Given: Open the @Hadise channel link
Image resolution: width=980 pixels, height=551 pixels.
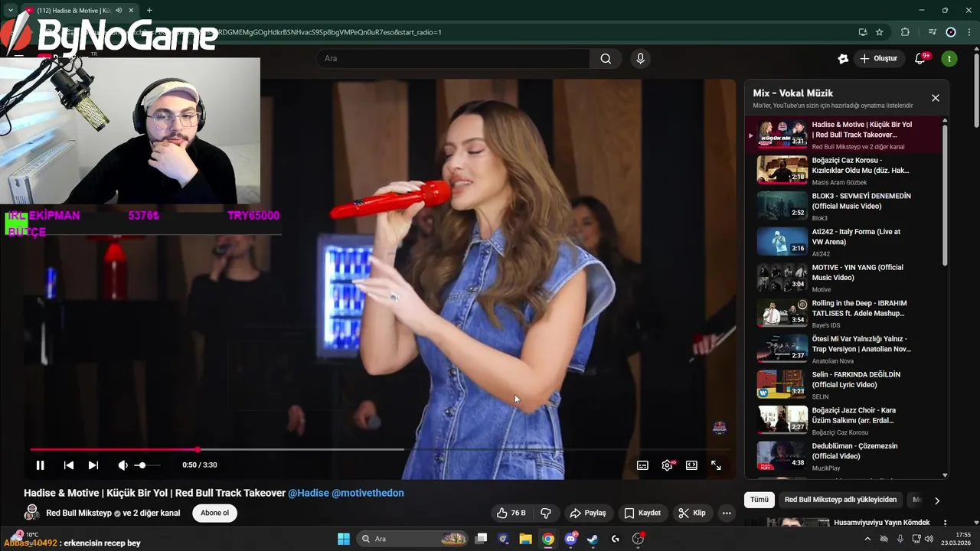Looking at the screenshot, I should [x=309, y=493].
